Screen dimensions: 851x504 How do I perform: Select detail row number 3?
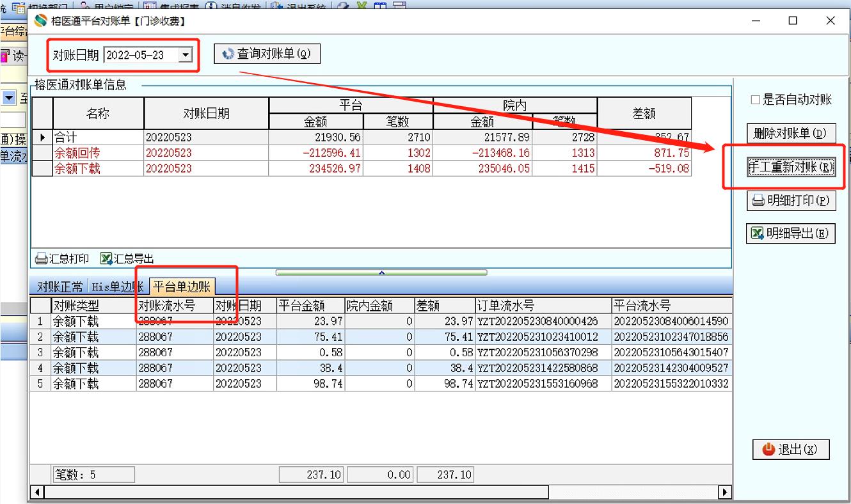coord(40,352)
